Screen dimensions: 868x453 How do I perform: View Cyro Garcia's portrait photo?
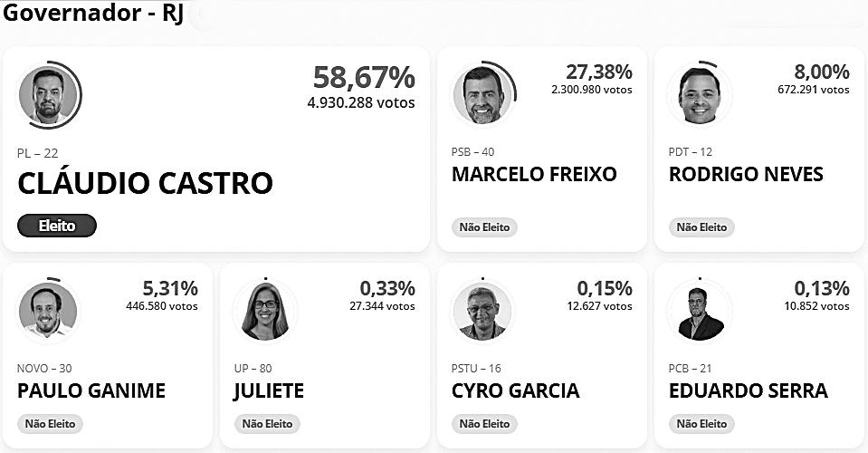coord(482,310)
